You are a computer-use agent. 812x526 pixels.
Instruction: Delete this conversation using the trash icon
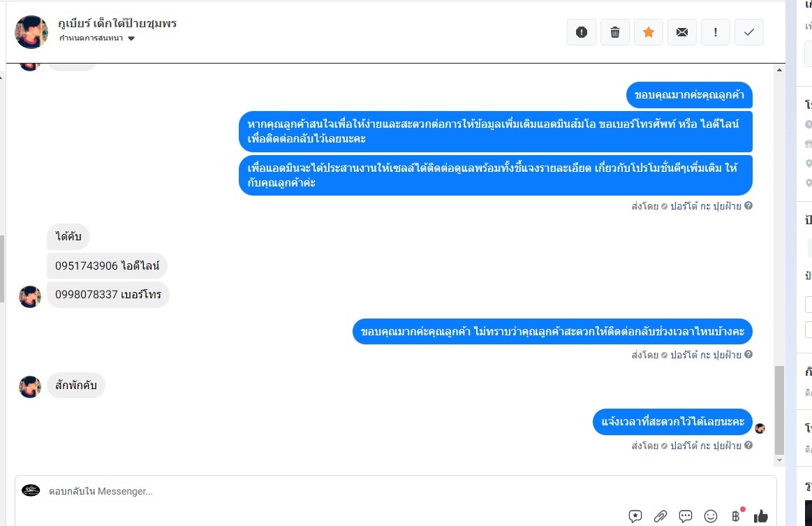(x=614, y=32)
